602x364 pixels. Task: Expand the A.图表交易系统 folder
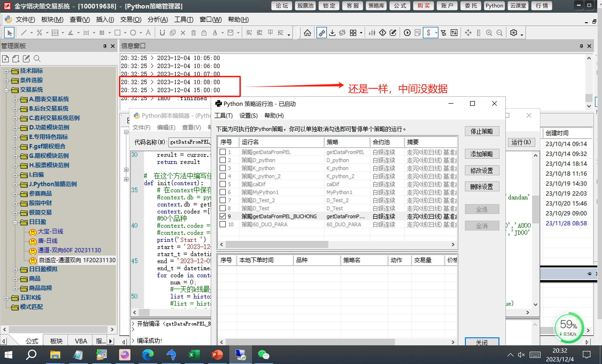15,100
